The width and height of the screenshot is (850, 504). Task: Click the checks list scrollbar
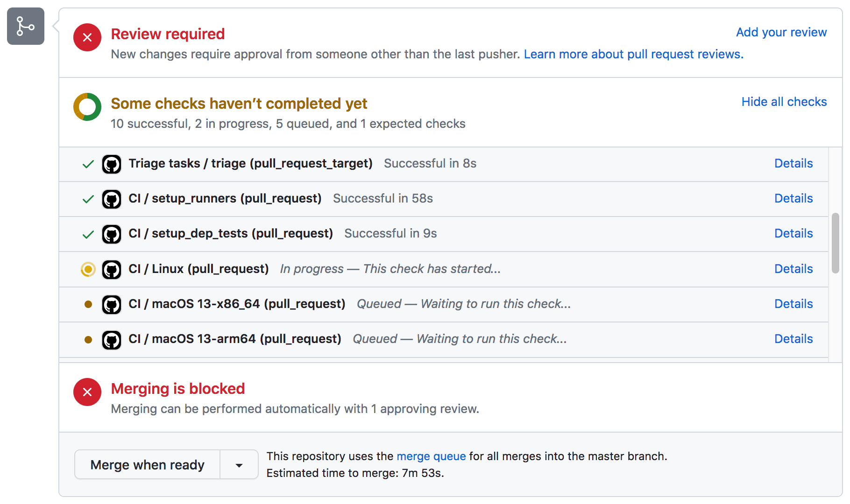pyautogui.click(x=835, y=243)
